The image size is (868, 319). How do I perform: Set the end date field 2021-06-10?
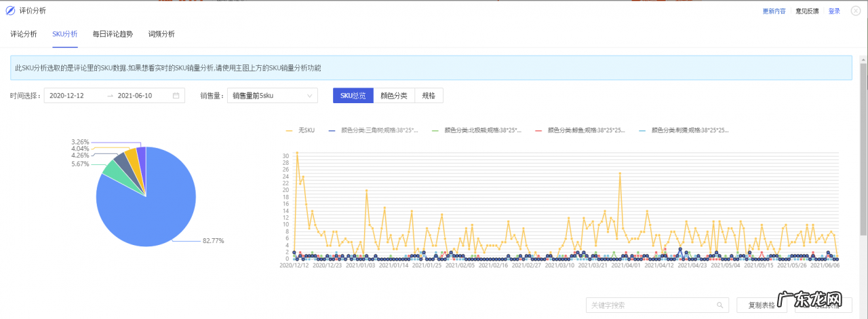click(135, 96)
